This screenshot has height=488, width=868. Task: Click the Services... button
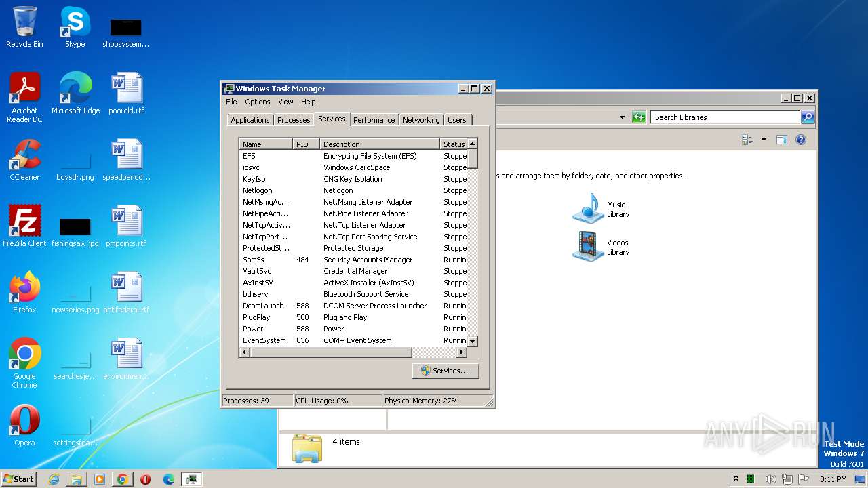point(446,371)
